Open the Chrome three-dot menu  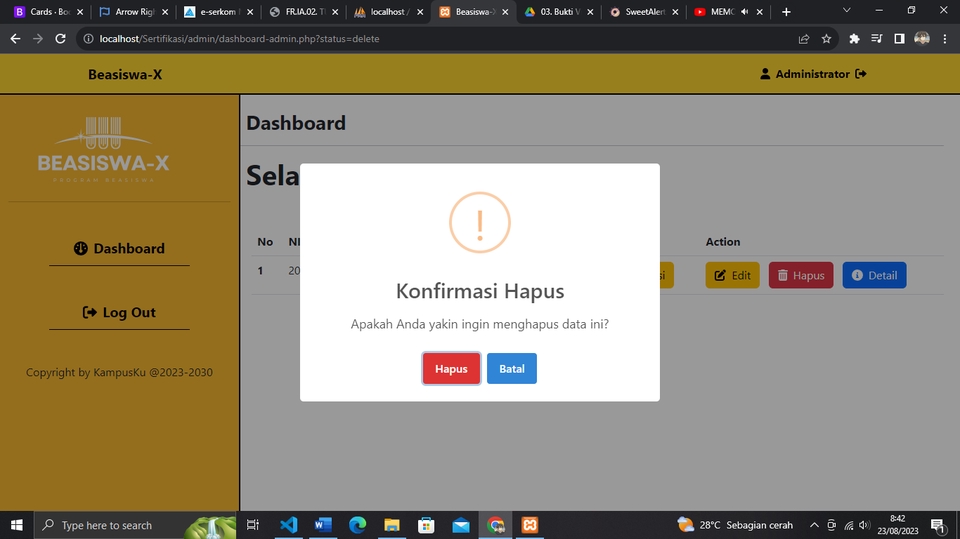tap(945, 39)
